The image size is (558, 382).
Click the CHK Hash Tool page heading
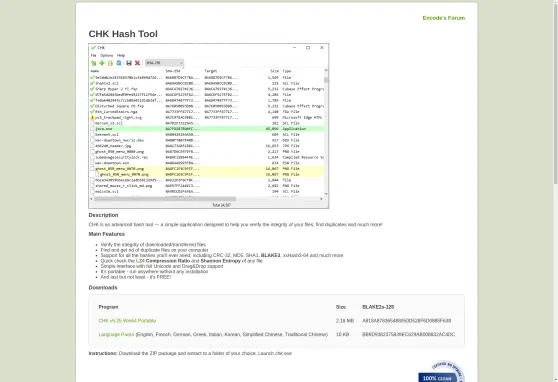(123, 34)
